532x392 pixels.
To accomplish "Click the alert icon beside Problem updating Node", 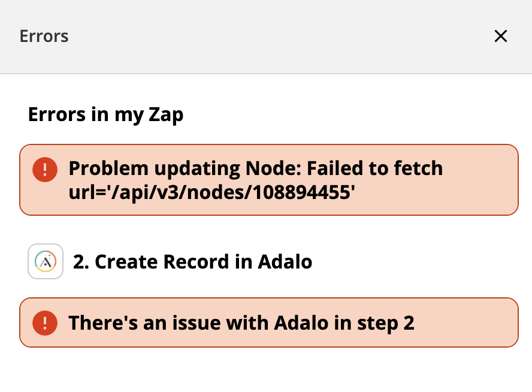I will tap(46, 168).
